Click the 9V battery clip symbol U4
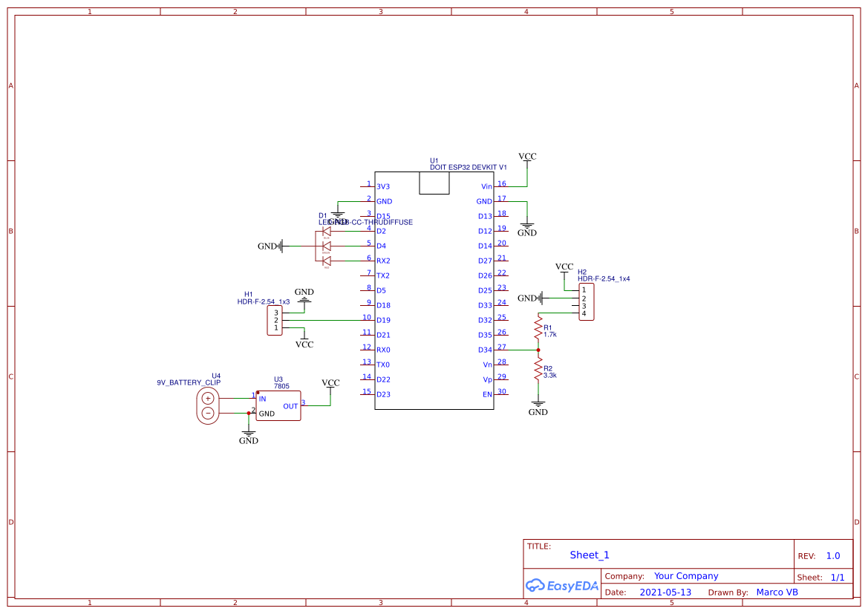 [207, 405]
